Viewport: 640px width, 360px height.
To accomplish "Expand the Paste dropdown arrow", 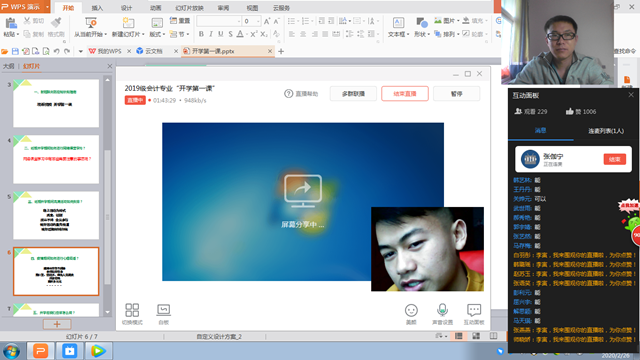I will coord(18,34).
